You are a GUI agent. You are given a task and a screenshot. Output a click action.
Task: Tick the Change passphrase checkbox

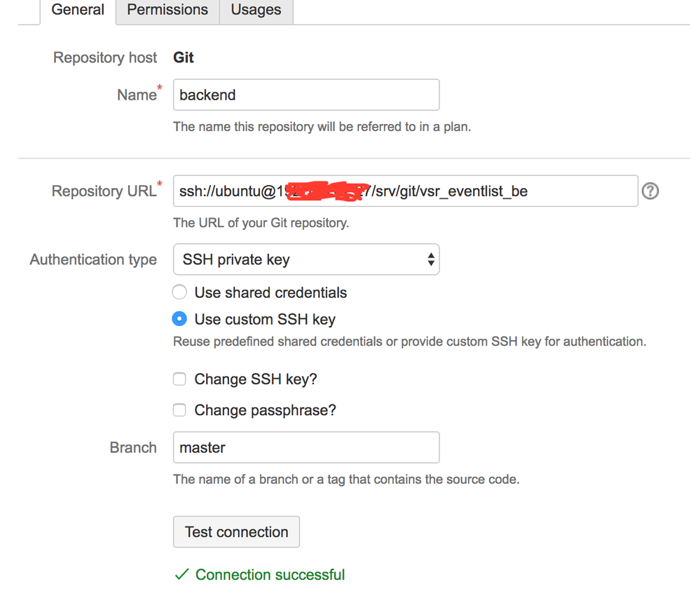179,409
